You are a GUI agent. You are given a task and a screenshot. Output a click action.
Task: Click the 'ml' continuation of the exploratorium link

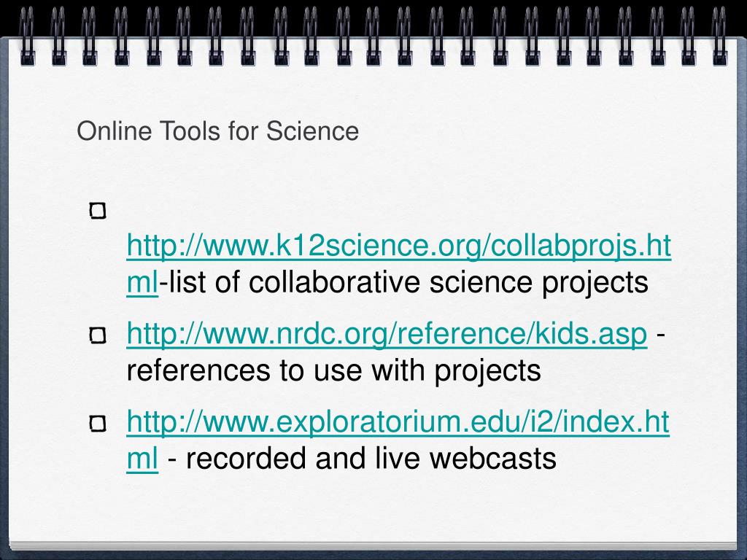[142, 459]
